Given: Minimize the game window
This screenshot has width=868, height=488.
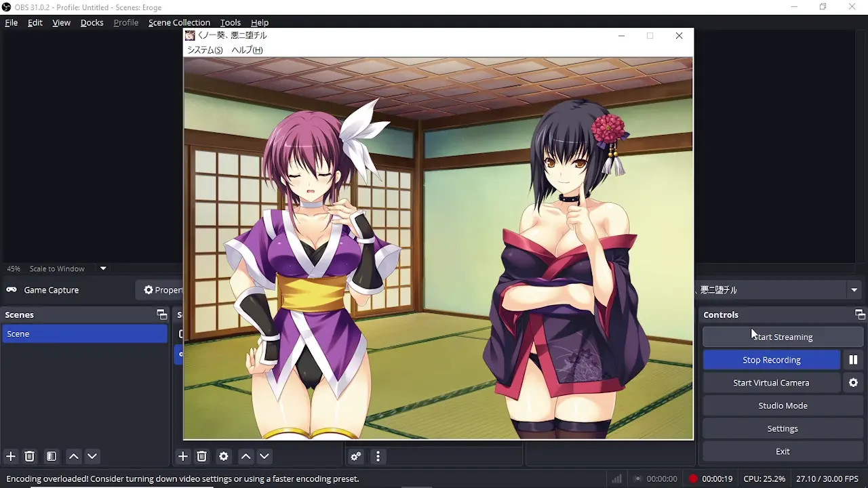Looking at the screenshot, I should (x=621, y=35).
